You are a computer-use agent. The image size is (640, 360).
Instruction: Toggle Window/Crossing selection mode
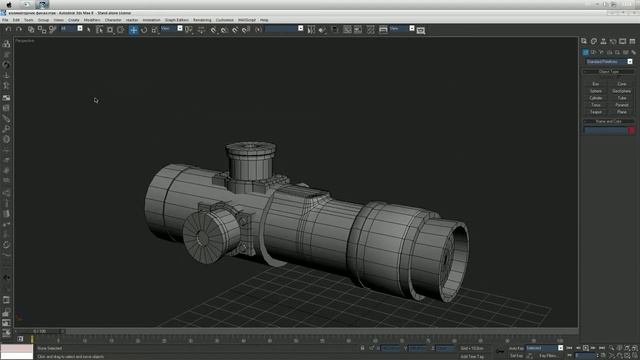[x=120, y=30]
